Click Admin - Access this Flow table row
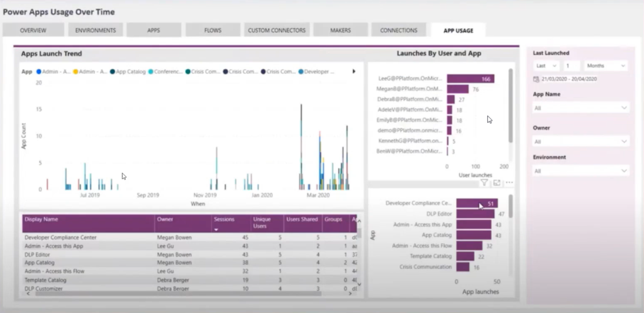The width and height of the screenshot is (644, 313). coord(189,271)
